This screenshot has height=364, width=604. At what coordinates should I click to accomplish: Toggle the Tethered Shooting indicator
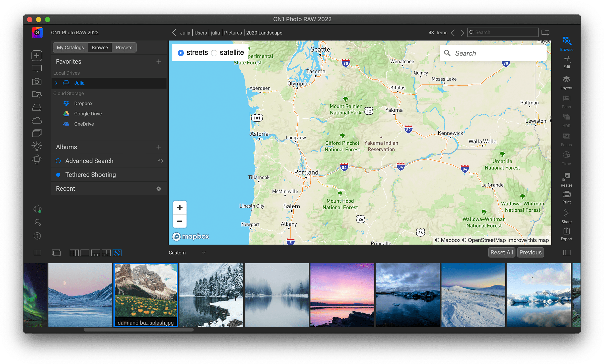[58, 175]
